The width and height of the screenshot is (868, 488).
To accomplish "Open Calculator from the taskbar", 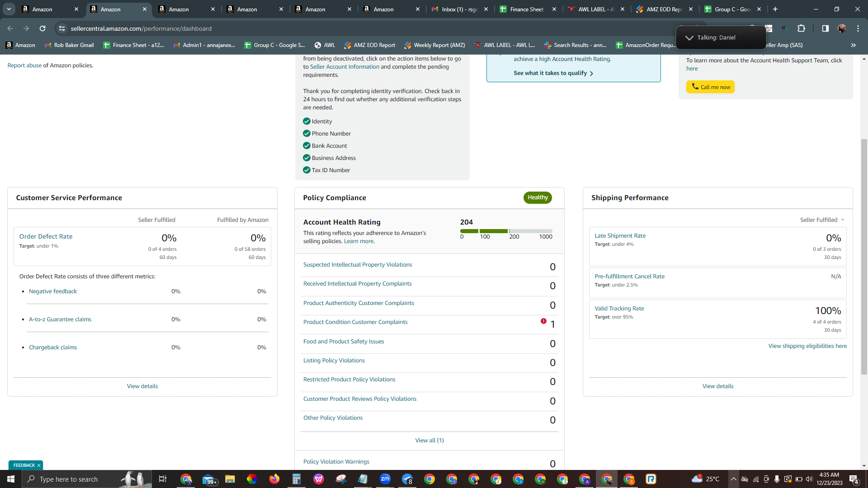I will 297,479.
